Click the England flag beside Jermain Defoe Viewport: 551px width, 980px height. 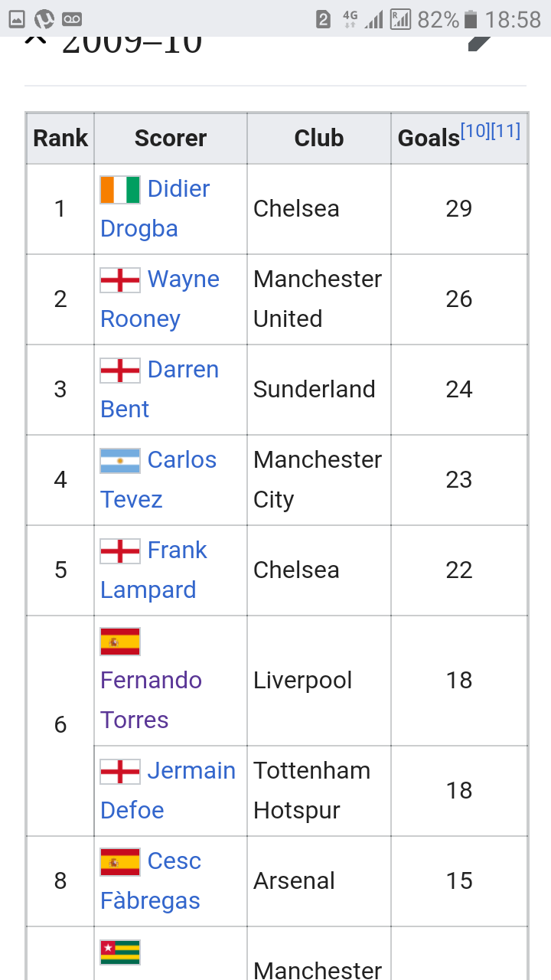[x=120, y=771]
